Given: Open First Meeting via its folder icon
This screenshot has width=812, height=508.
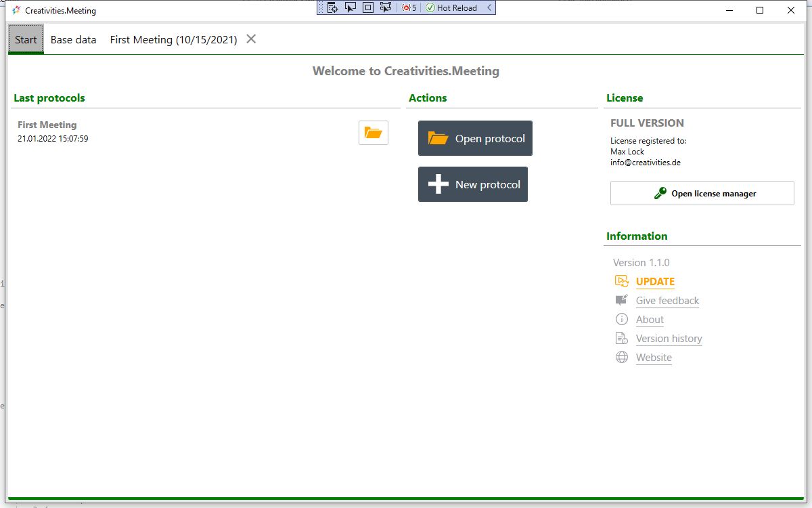Looking at the screenshot, I should tap(374, 133).
